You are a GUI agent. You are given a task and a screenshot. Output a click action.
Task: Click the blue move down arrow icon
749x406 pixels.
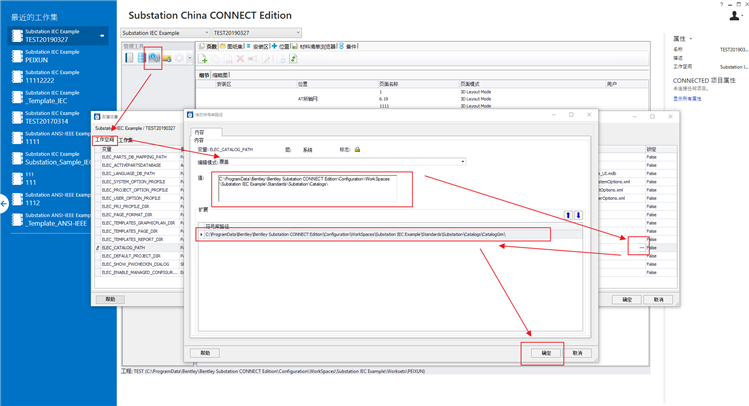(578, 215)
